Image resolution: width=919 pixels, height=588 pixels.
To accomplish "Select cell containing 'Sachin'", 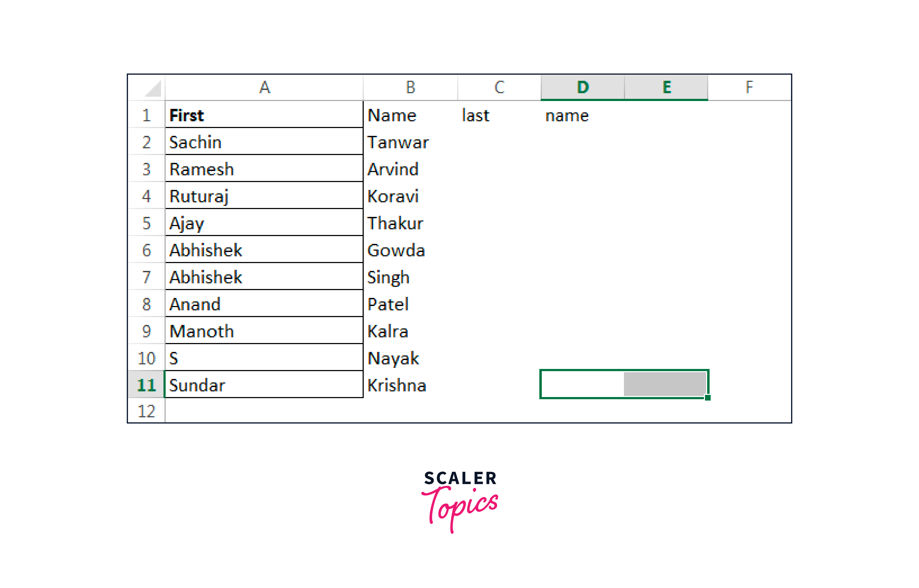I will click(x=263, y=142).
